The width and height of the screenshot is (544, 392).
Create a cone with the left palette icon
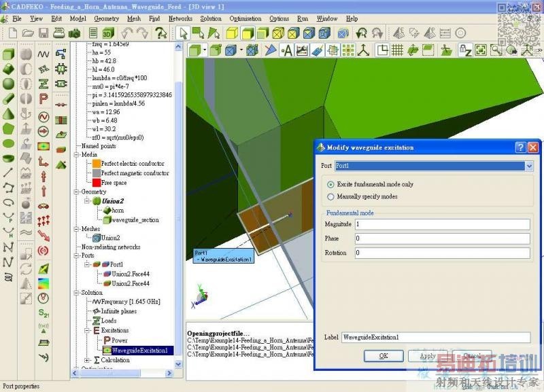pos(8,113)
